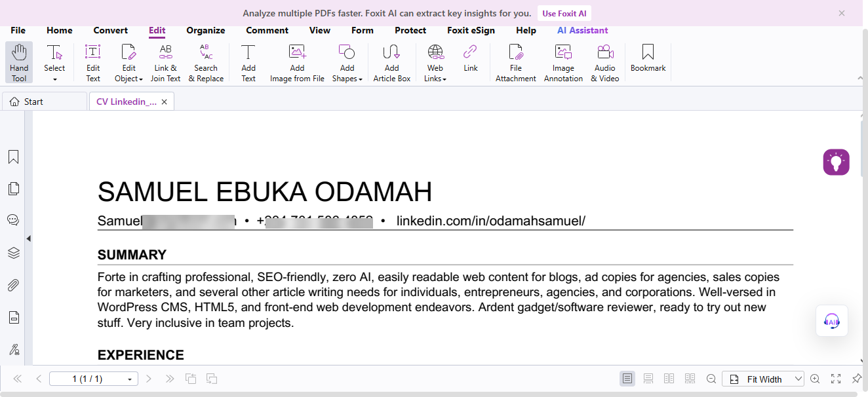This screenshot has width=868, height=397.
Task: Click the Use Foxit AI button
Action: 564,13
